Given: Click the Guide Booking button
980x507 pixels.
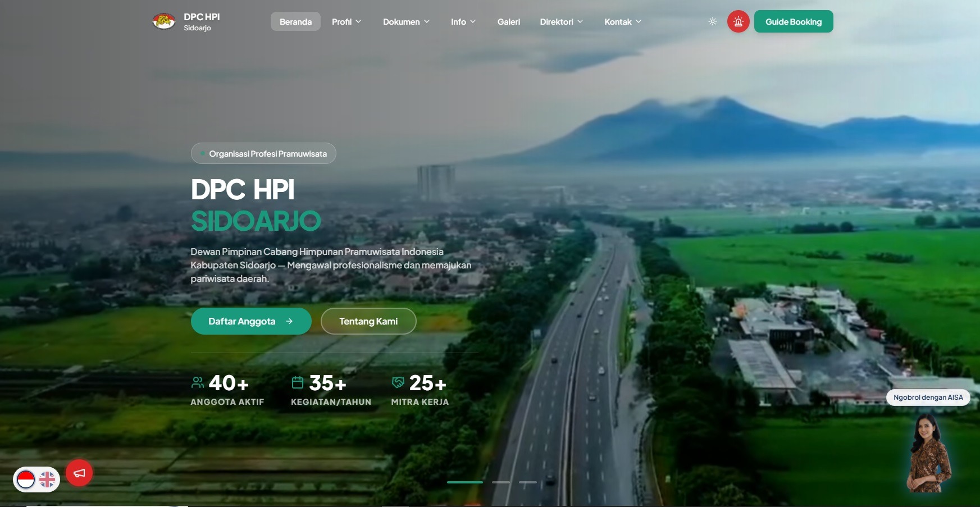Looking at the screenshot, I should tap(794, 21).
